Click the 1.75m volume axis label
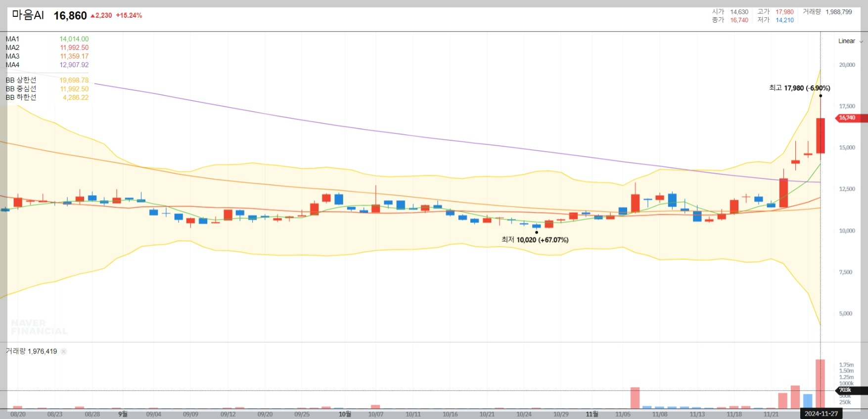 pos(846,365)
